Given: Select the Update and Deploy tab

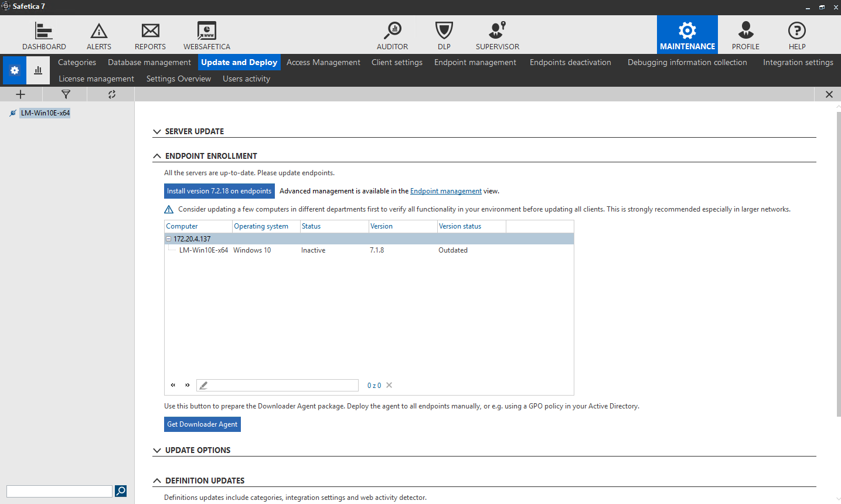Looking at the screenshot, I should (x=239, y=62).
